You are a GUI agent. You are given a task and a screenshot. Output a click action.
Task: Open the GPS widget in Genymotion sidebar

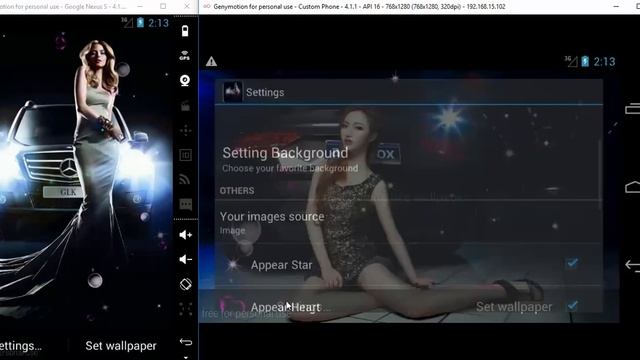click(x=185, y=56)
